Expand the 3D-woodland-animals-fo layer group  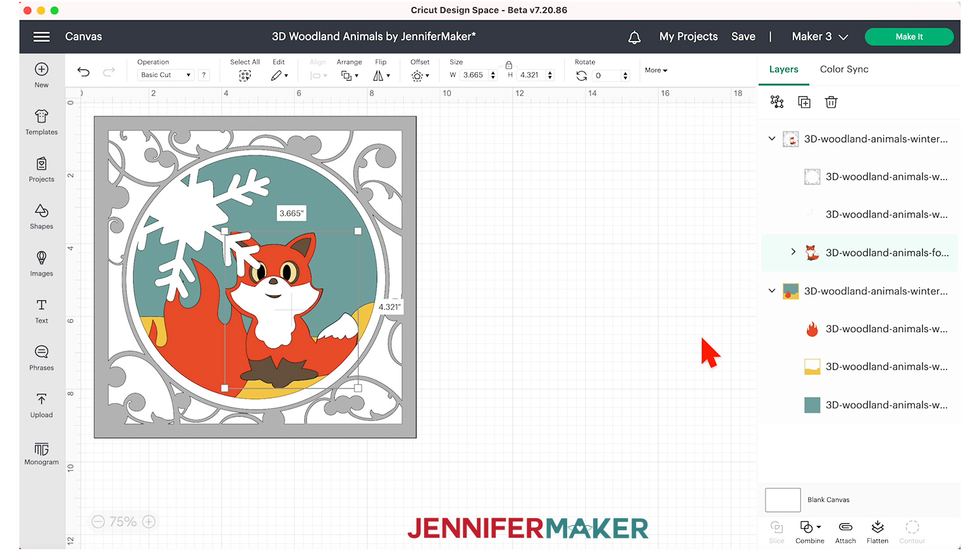(x=793, y=252)
